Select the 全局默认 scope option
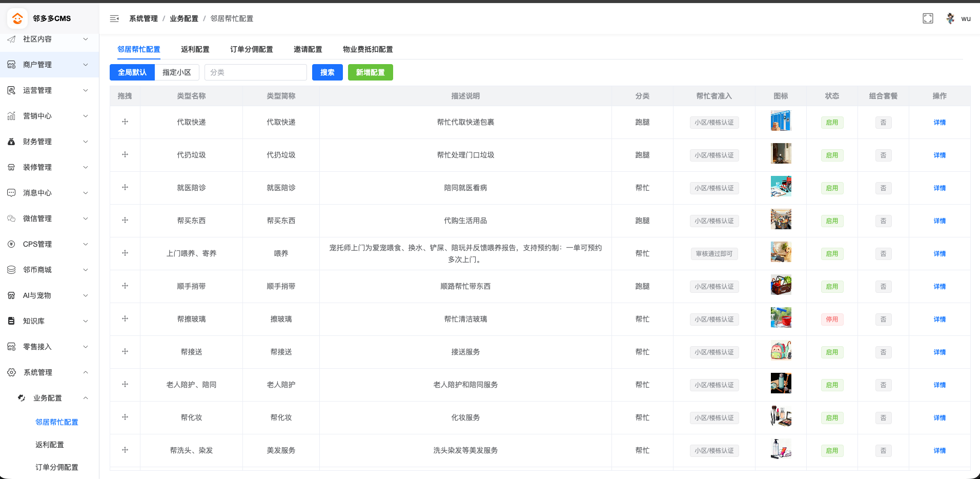The width and height of the screenshot is (980, 479). pyautogui.click(x=132, y=72)
